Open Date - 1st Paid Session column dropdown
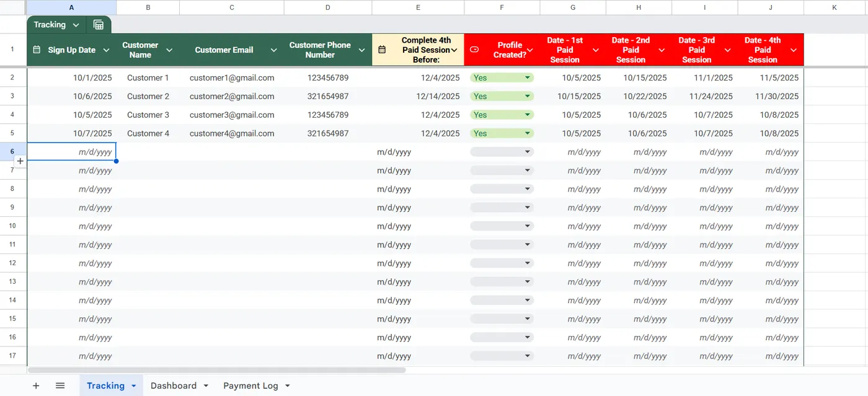The height and width of the screenshot is (396, 868). pyautogui.click(x=596, y=50)
